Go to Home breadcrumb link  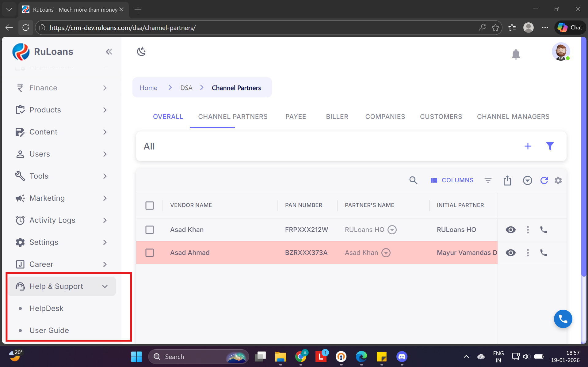(x=148, y=88)
